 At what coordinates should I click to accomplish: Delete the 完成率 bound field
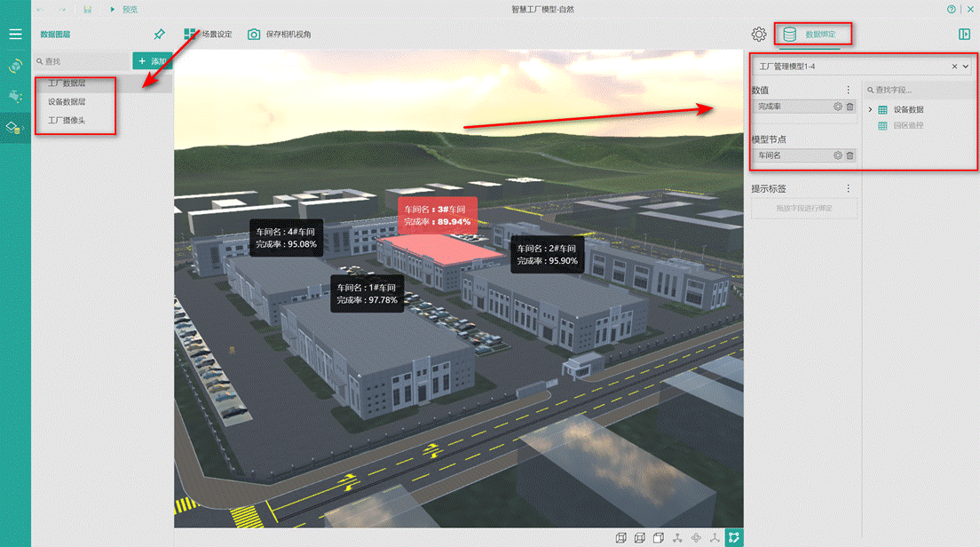(850, 107)
